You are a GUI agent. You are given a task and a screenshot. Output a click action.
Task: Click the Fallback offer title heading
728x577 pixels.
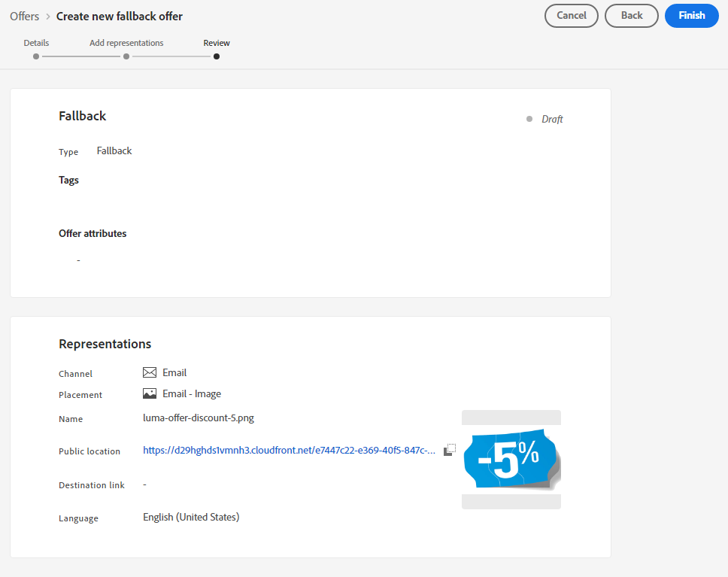click(82, 116)
